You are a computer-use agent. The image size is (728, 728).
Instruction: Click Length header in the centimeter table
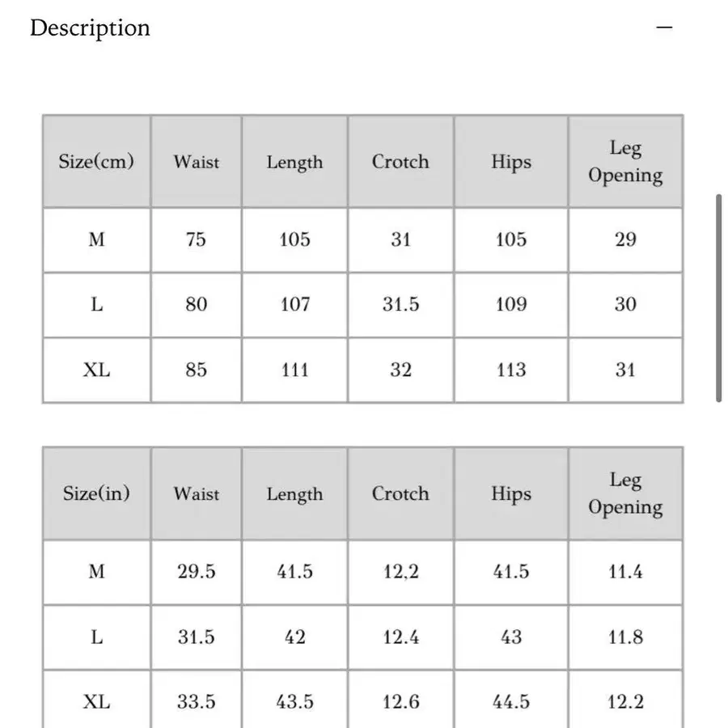click(294, 162)
